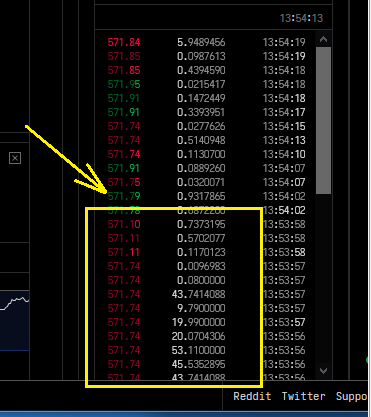371x417 pixels.
Task: Select the red 571.10 price entry
Action: [124, 224]
